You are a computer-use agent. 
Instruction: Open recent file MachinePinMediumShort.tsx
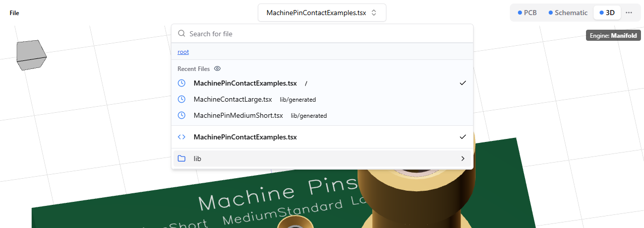point(322,115)
